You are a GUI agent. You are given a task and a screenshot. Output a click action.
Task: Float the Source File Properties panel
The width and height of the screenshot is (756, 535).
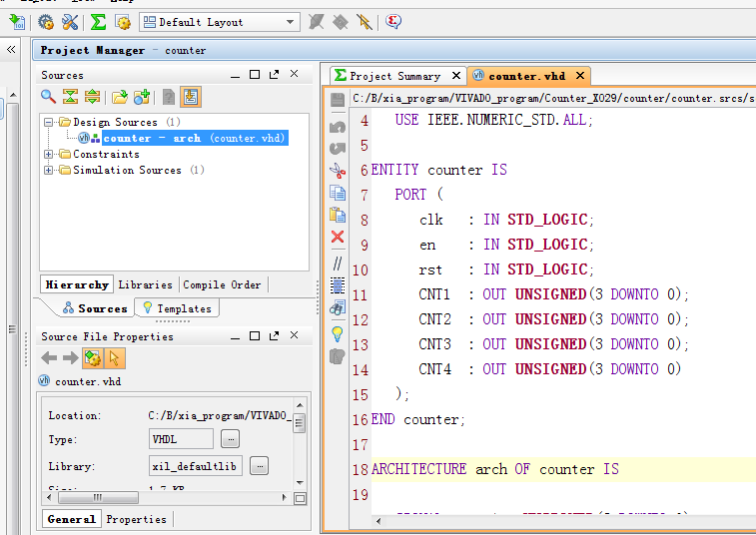275,336
